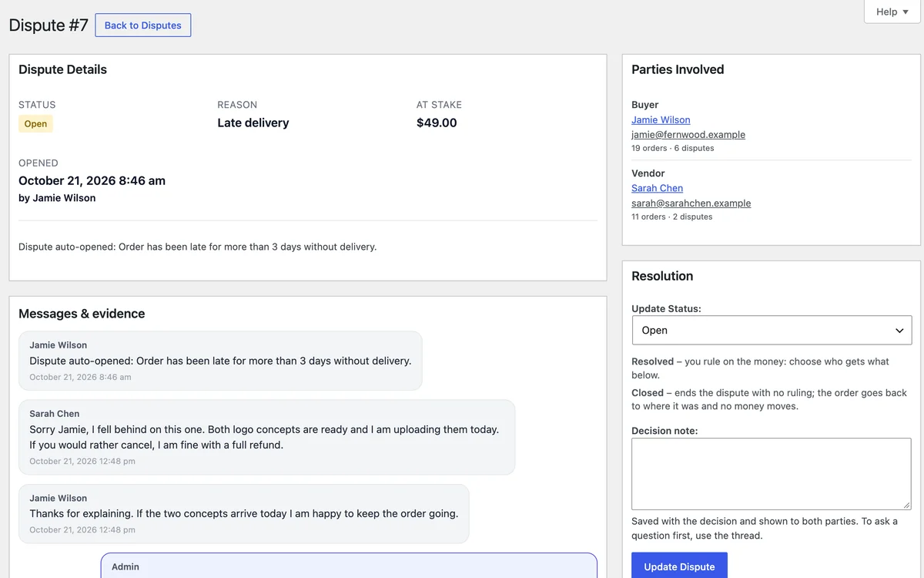924x578 pixels.
Task: Select the Late delivery reason text
Action: pyautogui.click(x=253, y=123)
